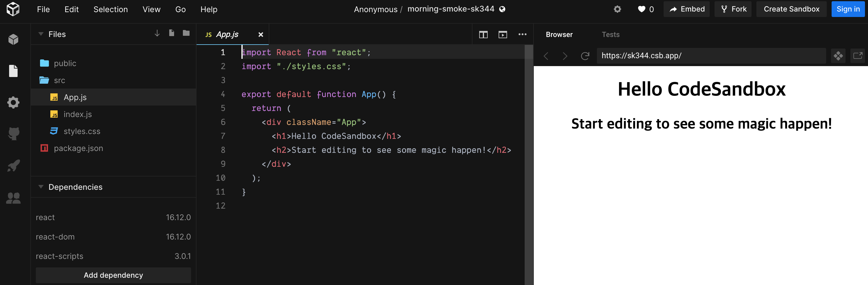
Task: Open the GitHub sidebar icon
Action: [13, 134]
